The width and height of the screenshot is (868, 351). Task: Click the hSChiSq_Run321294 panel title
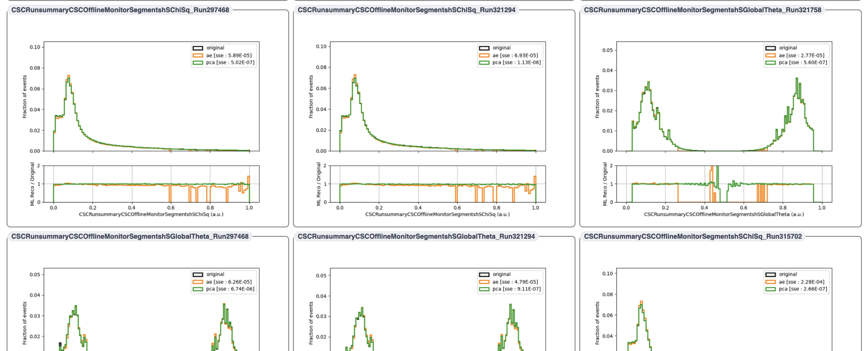407,10
